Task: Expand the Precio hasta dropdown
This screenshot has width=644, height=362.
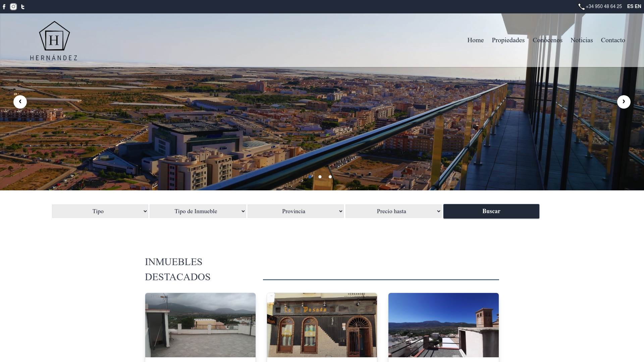Action: 393,211
